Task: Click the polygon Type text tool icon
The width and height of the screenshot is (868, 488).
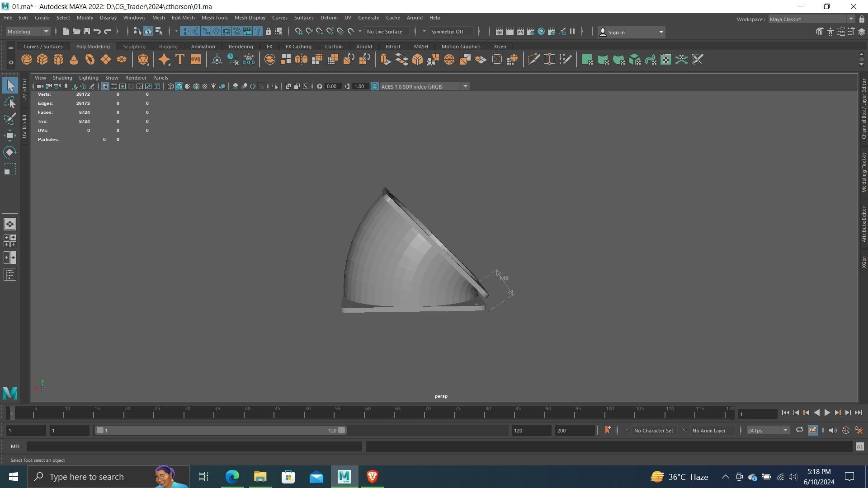Action: 180,60
